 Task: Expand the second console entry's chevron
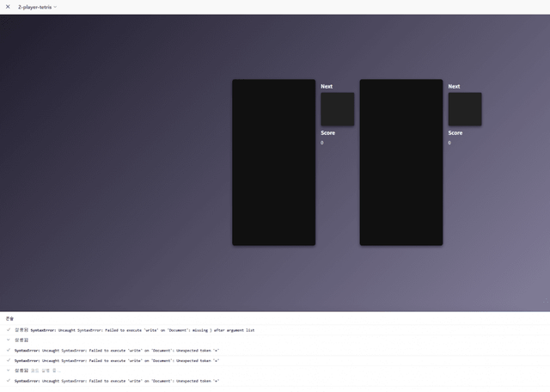(8, 340)
